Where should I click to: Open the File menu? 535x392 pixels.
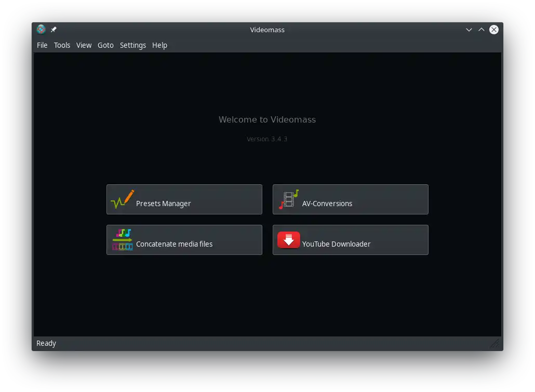click(x=42, y=45)
